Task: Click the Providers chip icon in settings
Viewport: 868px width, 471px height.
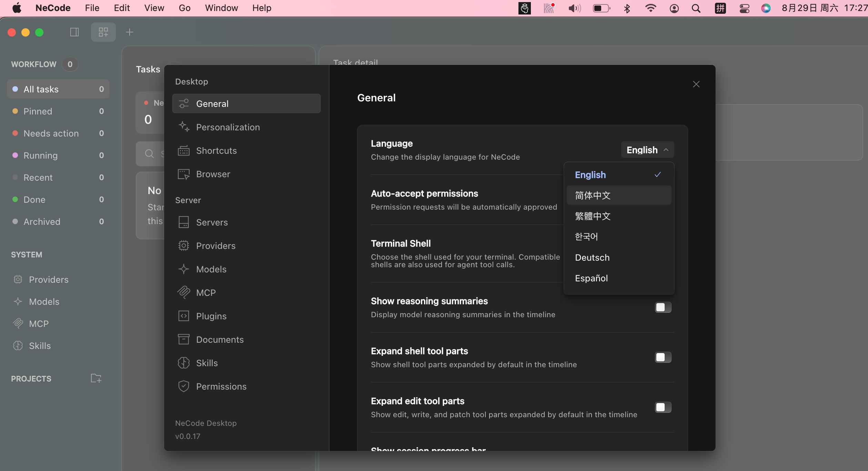Action: (x=184, y=245)
